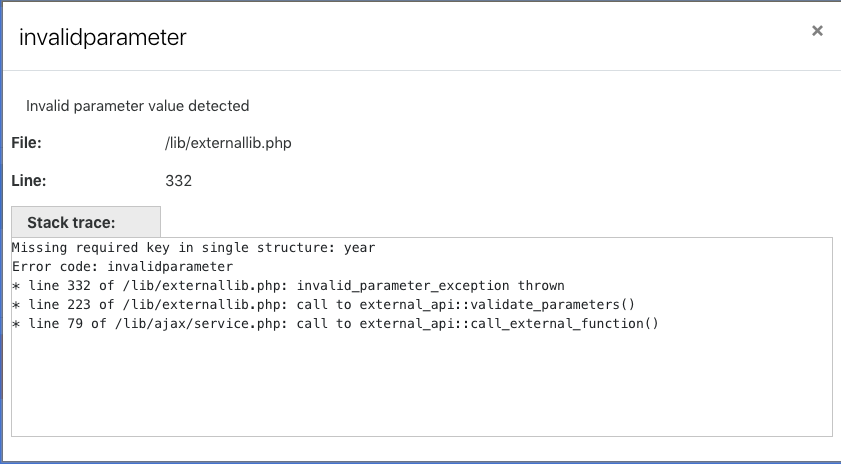841x464 pixels.
Task: Close the invalidparameter error dialog
Action: [x=817, y=31]
